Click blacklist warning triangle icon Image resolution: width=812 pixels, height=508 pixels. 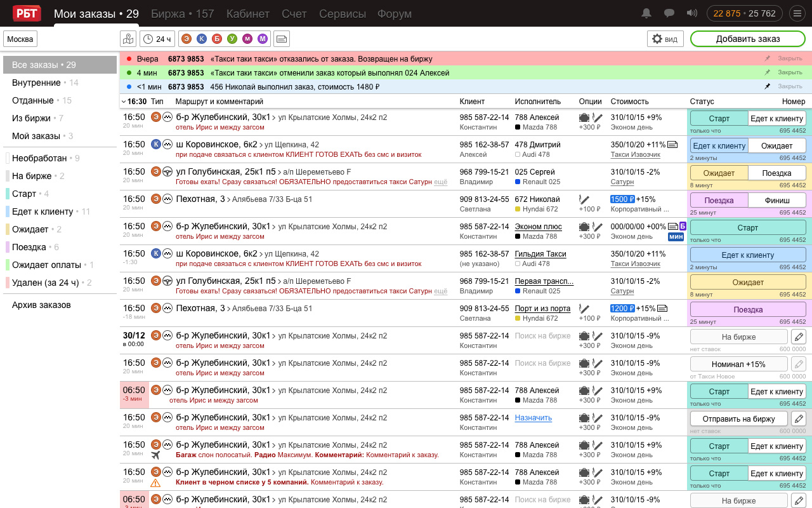(156, 483)
